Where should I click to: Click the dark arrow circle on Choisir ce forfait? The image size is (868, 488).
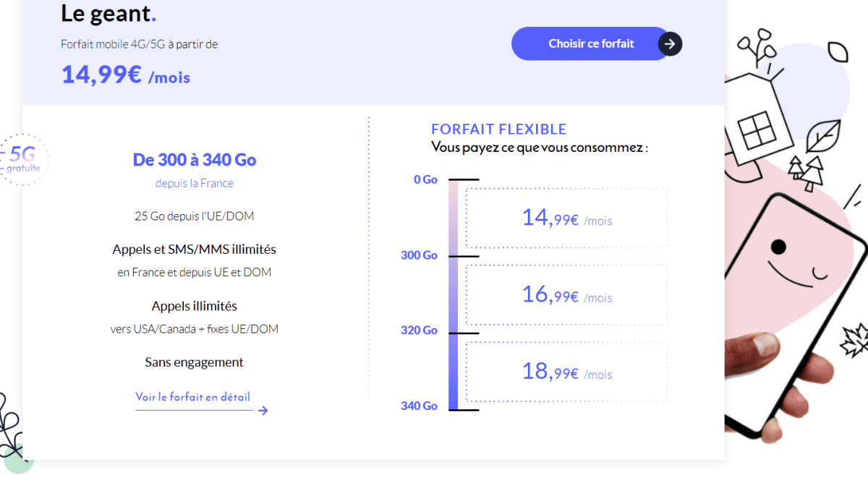(670, 44)
